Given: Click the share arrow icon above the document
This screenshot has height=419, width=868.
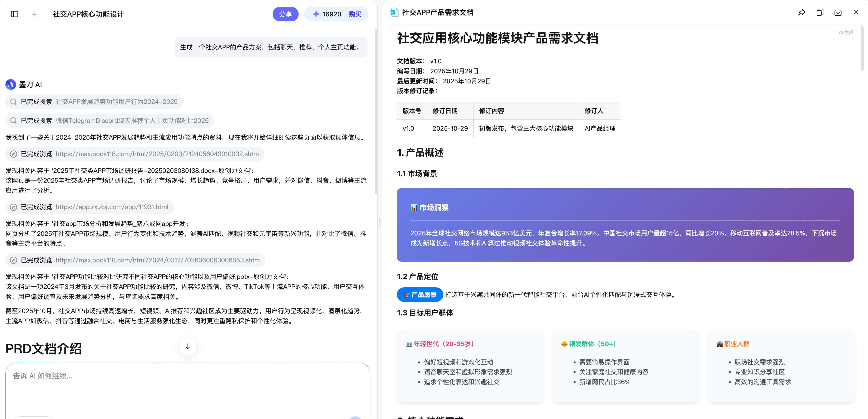Looking at the screenshot, I should coord(802,12).
